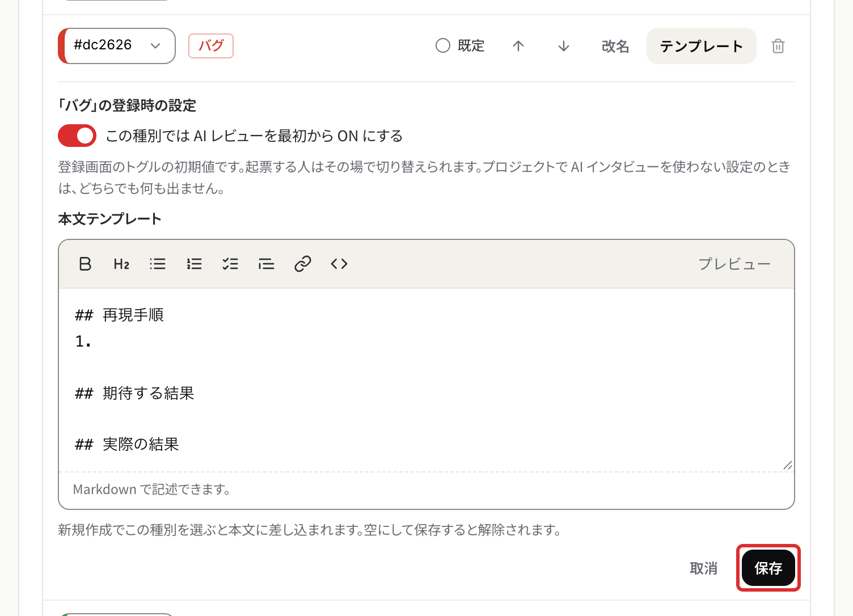
Task: Click the "Markdown で記述できます。" hint
Action: click(x=152, y=490)
